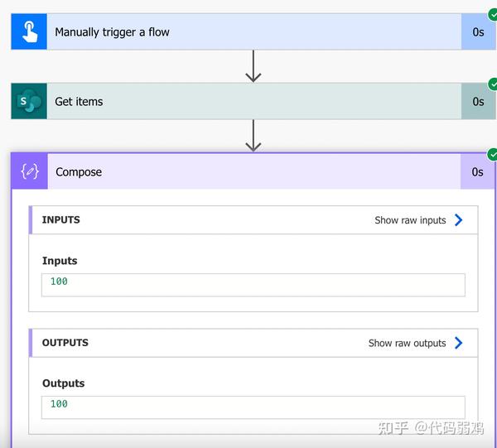This screenshot has height=448, width=497.
Task: Expand the "Get items" step header
Action: 79,102
